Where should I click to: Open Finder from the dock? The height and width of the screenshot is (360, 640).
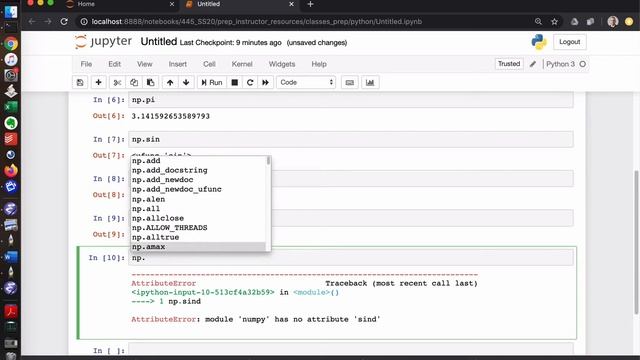pyautogui.click(x=11, y=12)
